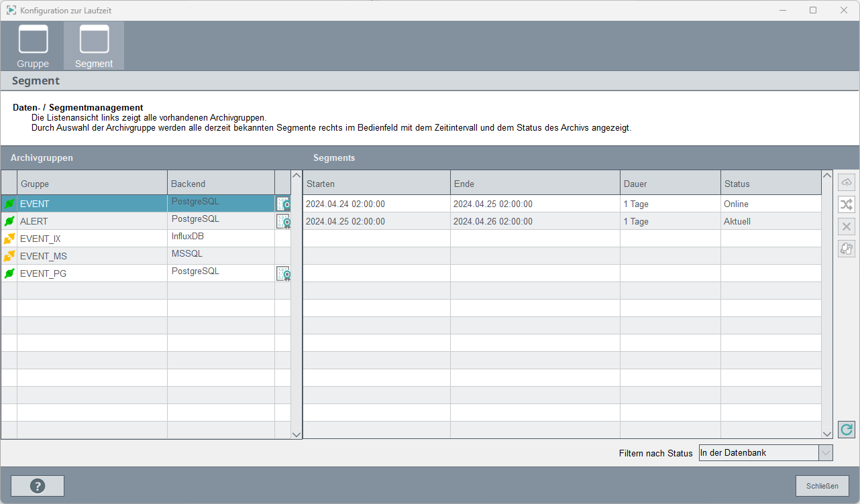Sort by the Dauer column header

coord(670,183)
